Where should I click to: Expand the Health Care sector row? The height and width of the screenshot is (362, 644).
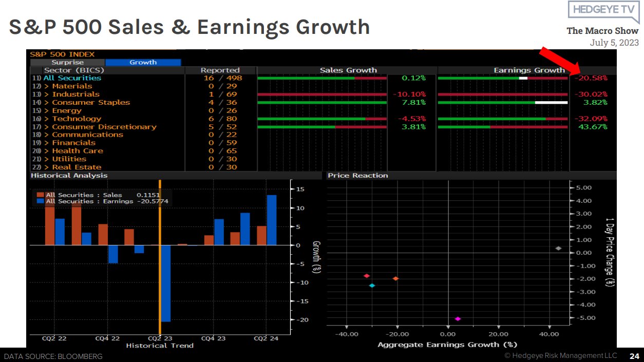click(x=77, y=151)
